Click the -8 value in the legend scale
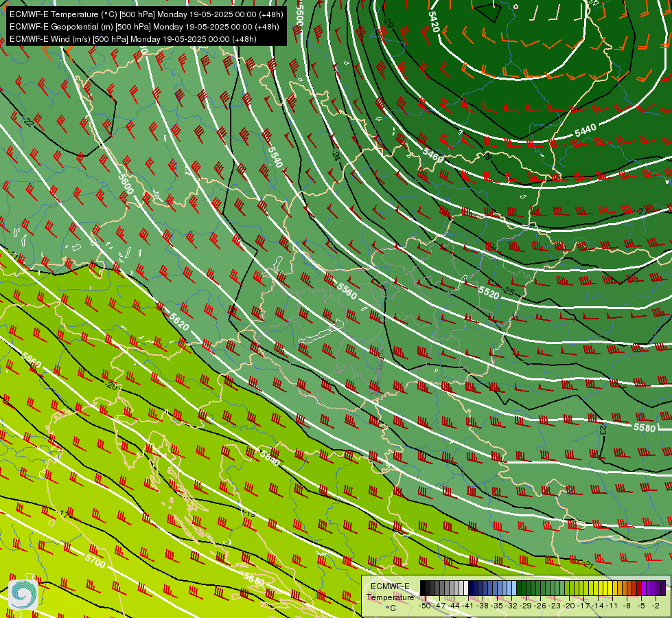The image size is (672, 618). click(x=627, y=606)
